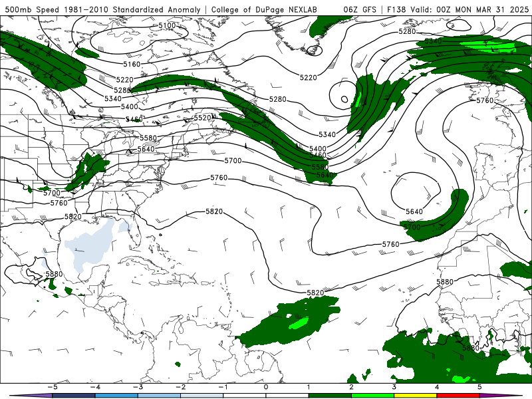532x399 pixels.
Task: Click the "College of DuPage NEXLAB" label
Action: (264, 9)
